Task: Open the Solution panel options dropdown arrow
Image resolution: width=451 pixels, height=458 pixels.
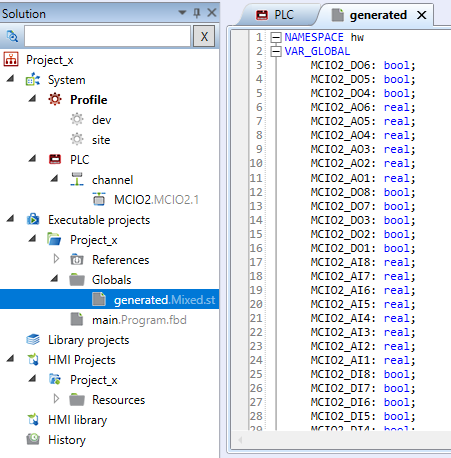Action: (182, 13)
